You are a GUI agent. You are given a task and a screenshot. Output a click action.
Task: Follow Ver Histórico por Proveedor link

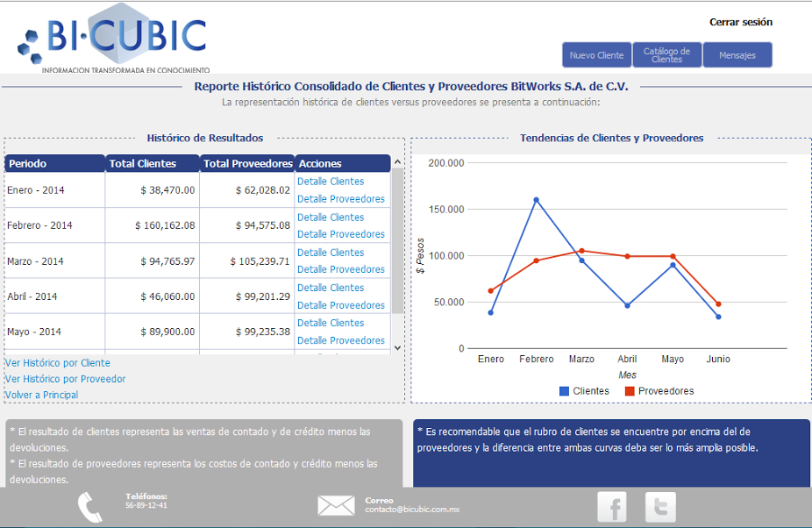tap(65, 379)
